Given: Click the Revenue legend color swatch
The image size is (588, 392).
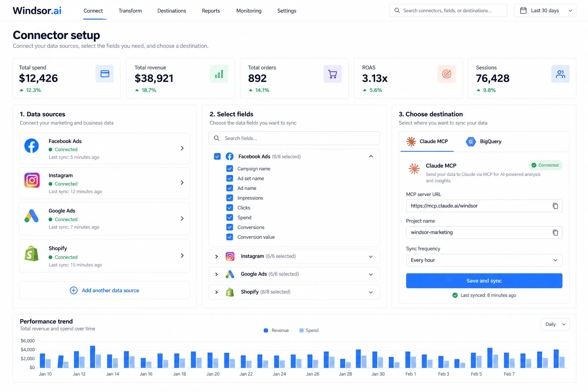Looking at the screenshot, I should coord(266,331).
